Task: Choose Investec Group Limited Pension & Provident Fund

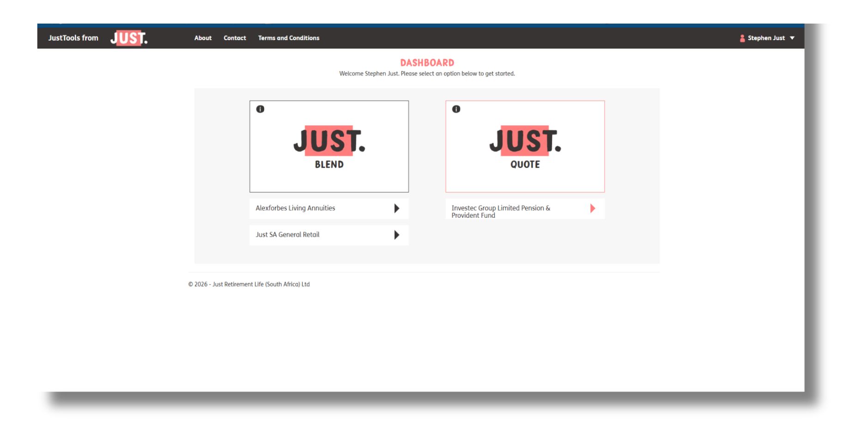Action: (525, 209)
